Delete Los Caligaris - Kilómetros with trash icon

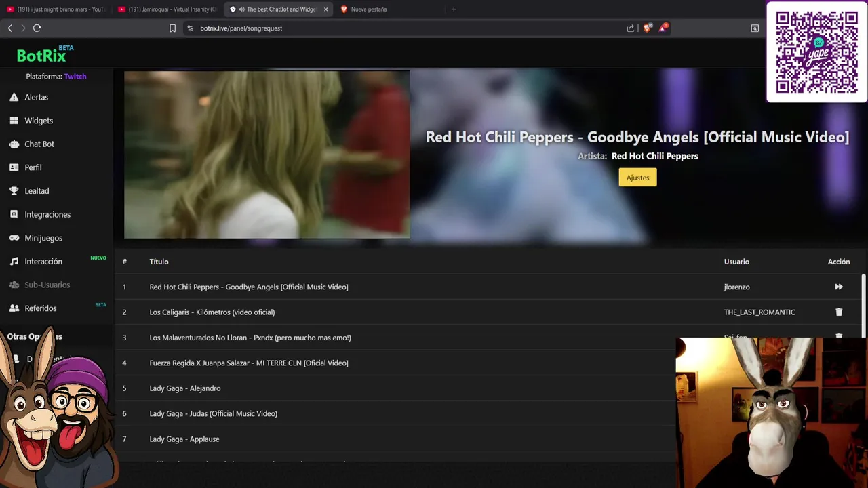tap(839, 312)
